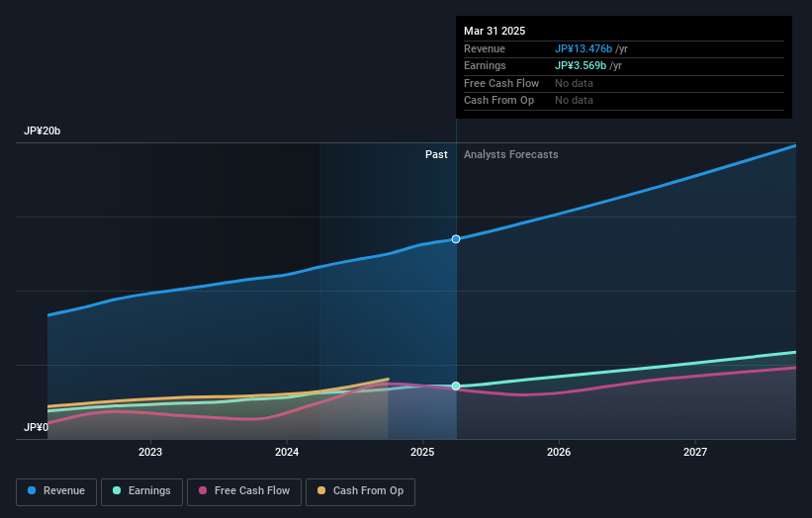Toggle the Earnings legend button
The width and height of the screenshot is (812, 518).
click(141, 491)
